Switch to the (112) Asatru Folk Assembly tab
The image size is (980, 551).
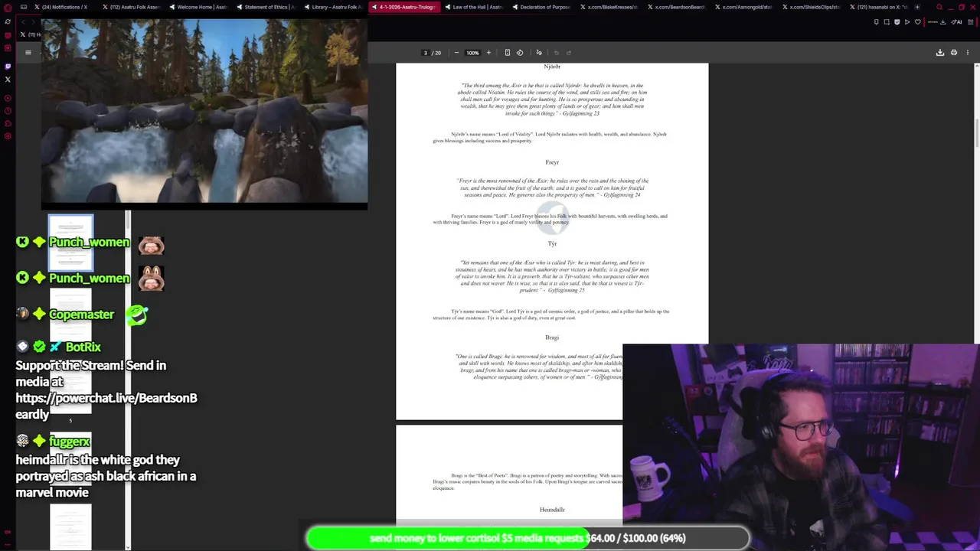131,7
